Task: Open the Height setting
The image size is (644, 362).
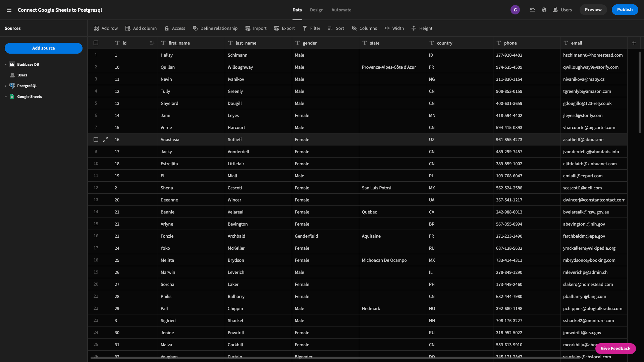Action: tap(422, 28)
